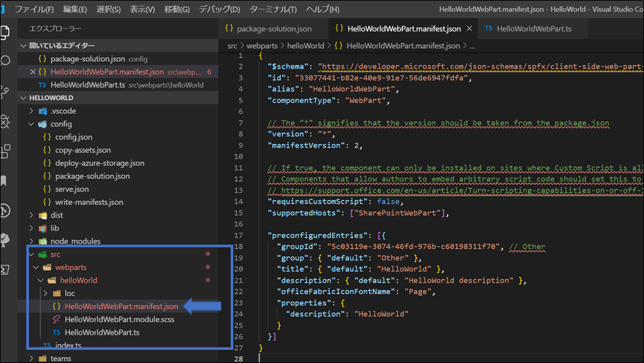
Task: Open the Bookmarks activity bar icon
Action: coord(4,181)
